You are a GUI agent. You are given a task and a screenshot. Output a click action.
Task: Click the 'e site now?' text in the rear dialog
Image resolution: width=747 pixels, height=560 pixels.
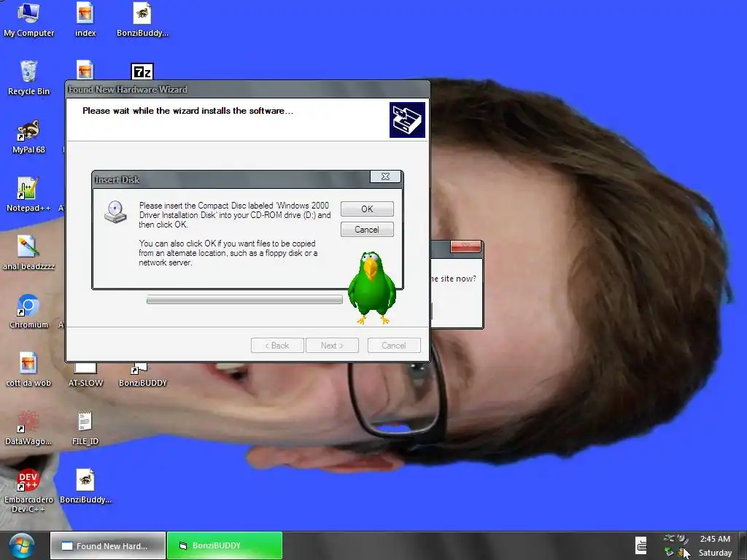(453, 279)
